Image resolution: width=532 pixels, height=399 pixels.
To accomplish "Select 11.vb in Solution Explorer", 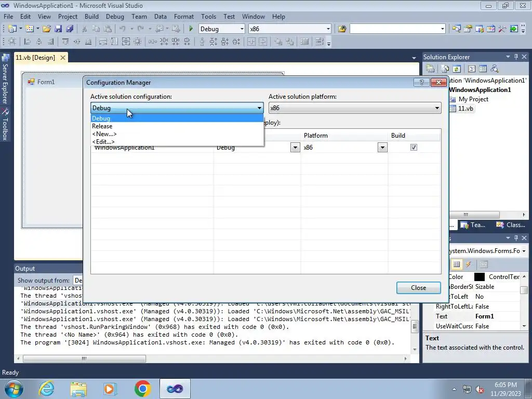I will point(465,109).
